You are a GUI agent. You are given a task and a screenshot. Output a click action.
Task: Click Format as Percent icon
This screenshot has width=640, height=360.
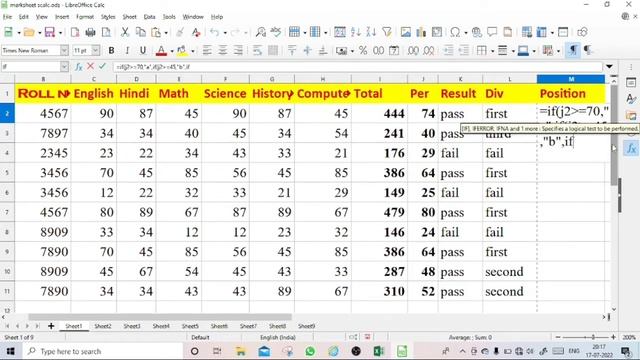coord(362,50)
